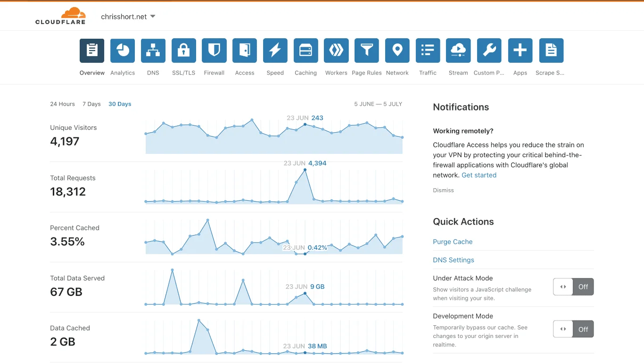This screenshot has width=644, height=363.
Task: Open the Stream cloud icon
Action: [458, 51]
